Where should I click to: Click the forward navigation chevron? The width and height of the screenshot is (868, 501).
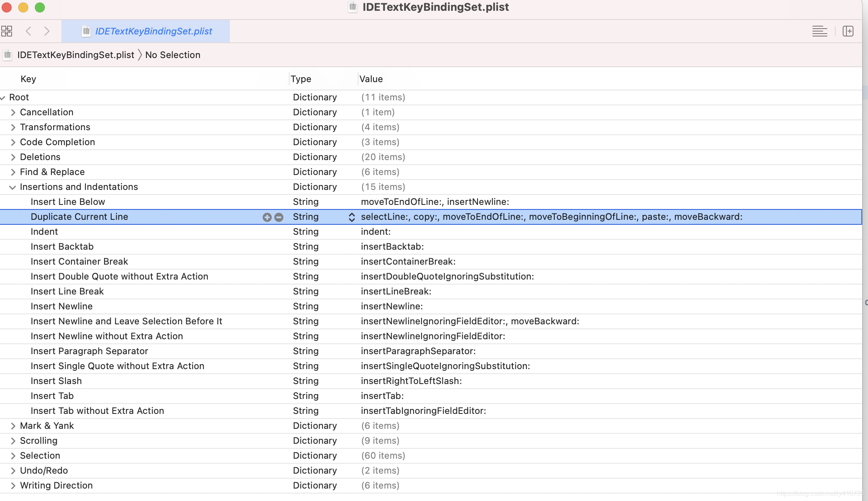(x=47, y=31)
